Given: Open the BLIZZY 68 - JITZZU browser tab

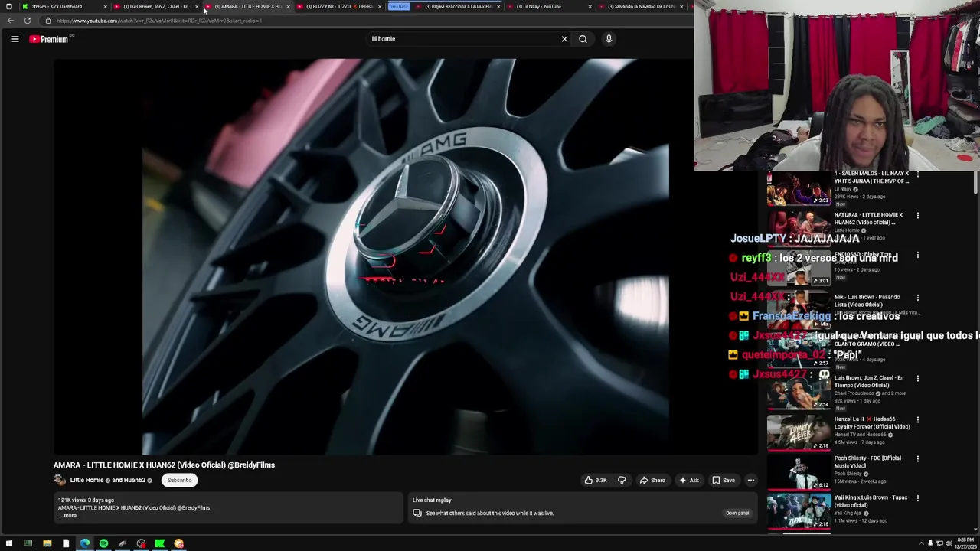Looking at the screenshot, I should click(341, 6).
